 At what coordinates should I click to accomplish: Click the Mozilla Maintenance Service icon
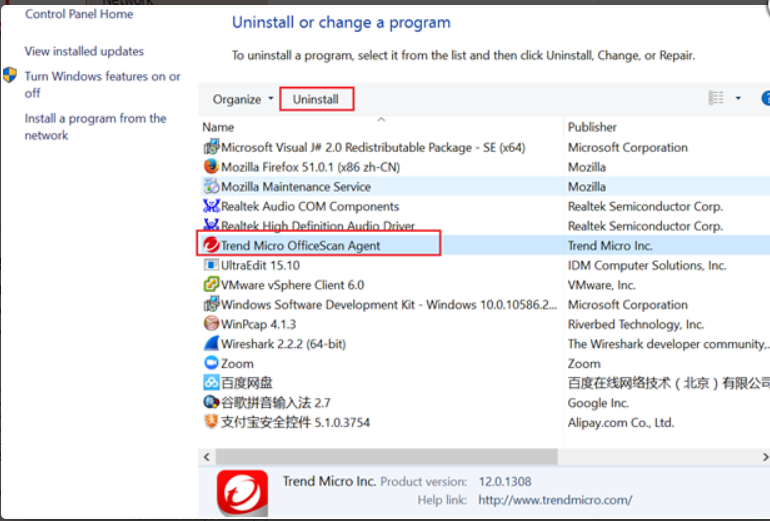click(211, 186)
